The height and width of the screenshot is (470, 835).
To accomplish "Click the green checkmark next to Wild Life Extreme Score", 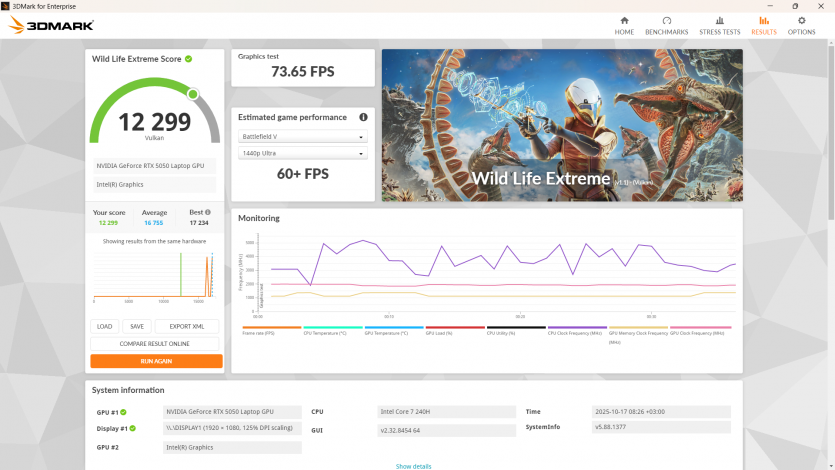I will (188, 59).
